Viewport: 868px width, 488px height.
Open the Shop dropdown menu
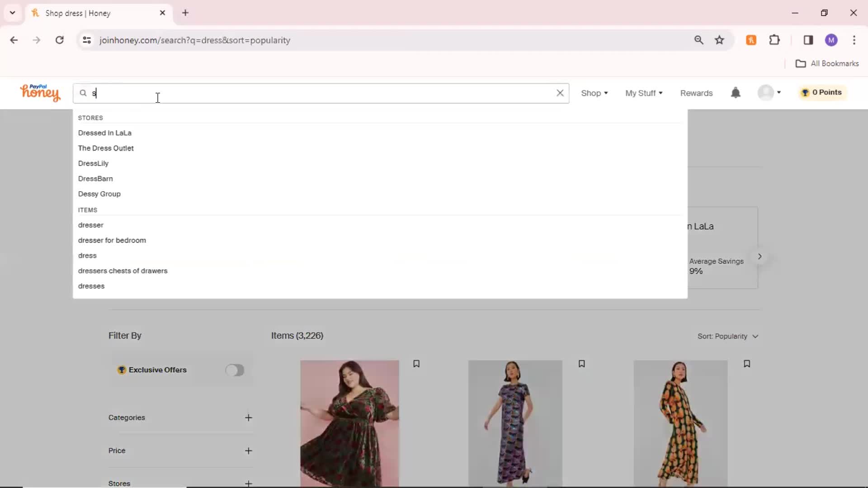coord(594,93)
